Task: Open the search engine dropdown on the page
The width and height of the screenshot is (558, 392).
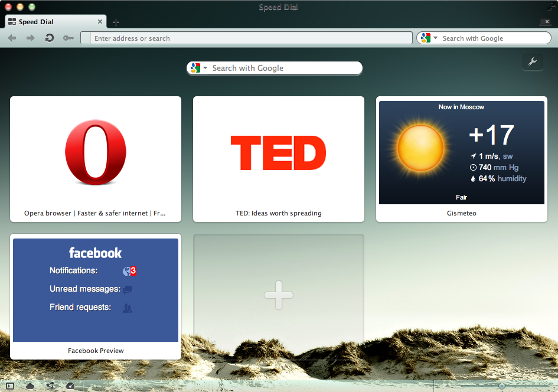Action: pos(204,68)
